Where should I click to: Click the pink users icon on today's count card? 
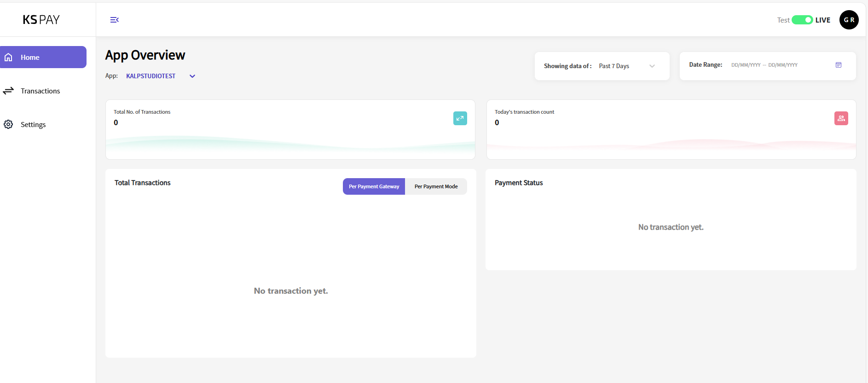(x=841, y=118)
